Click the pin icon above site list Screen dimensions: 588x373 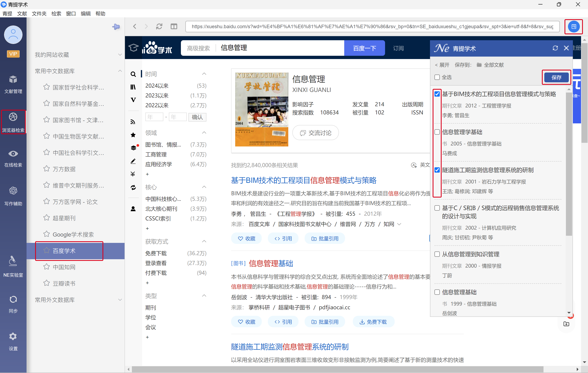(116, 27)
